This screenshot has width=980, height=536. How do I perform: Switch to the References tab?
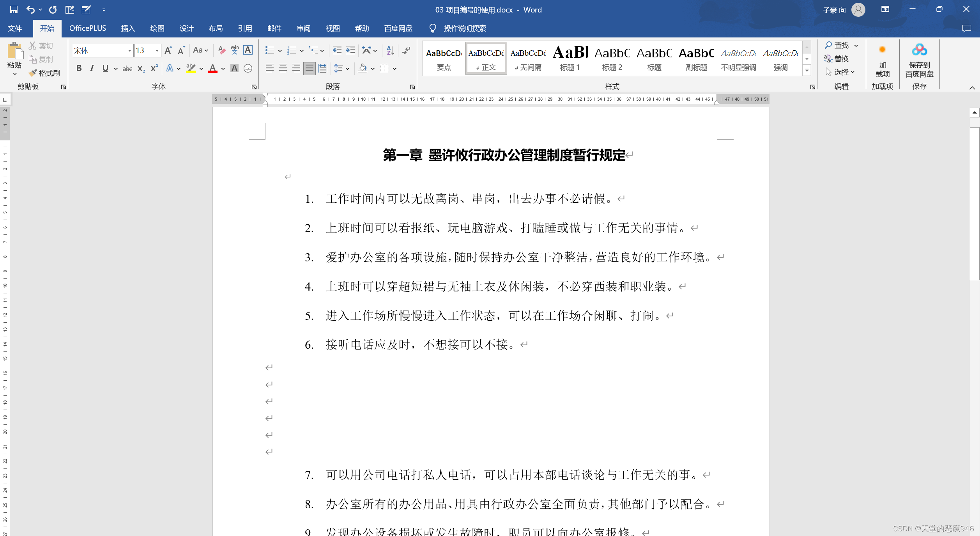(245, 28)
